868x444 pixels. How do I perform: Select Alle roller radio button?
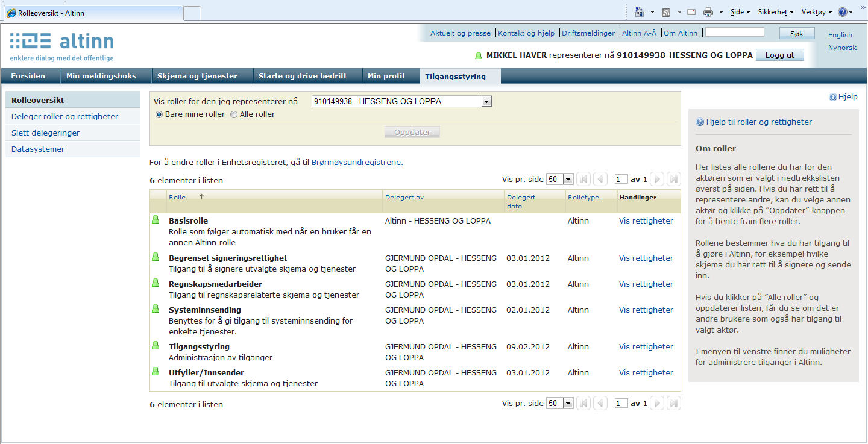(x=234, y=114)
